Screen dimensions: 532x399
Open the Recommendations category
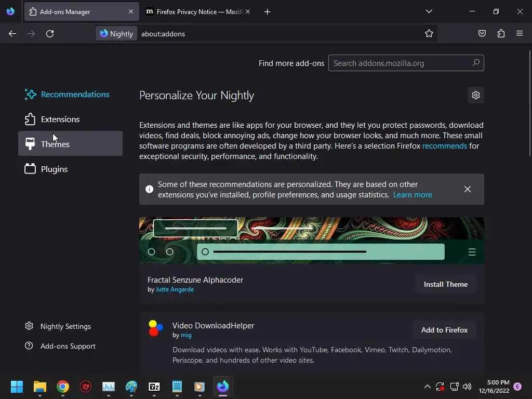pyautogui.click(x=70, y=95)
